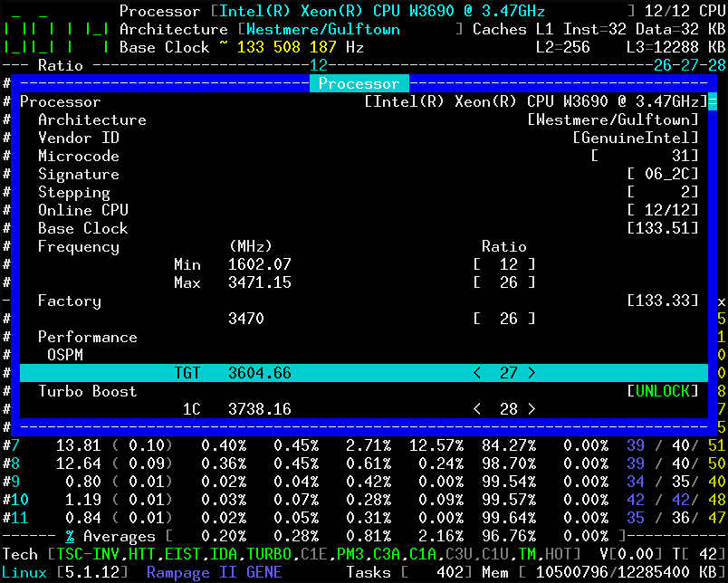Viewport: 728px width, 583px height.
Task: Click the Base Clock value 133.51
Action: (x=663, y=228)
